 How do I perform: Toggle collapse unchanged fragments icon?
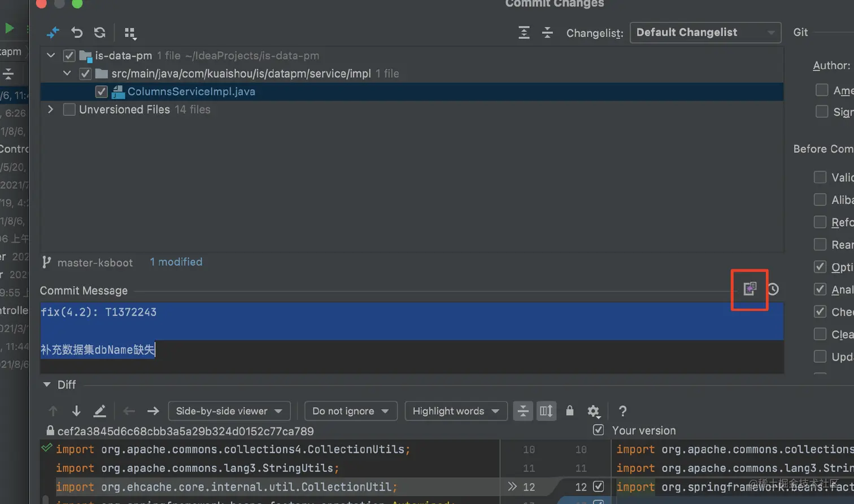click(523, 411)
